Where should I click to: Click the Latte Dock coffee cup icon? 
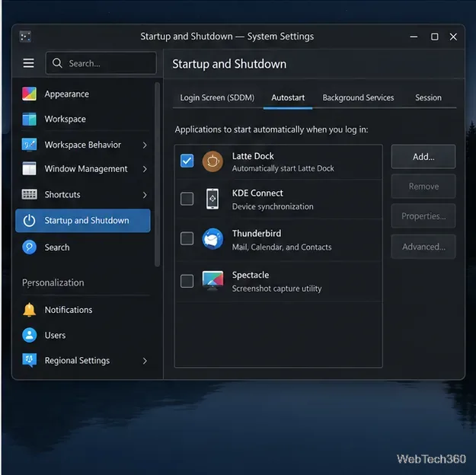(212, 161)
